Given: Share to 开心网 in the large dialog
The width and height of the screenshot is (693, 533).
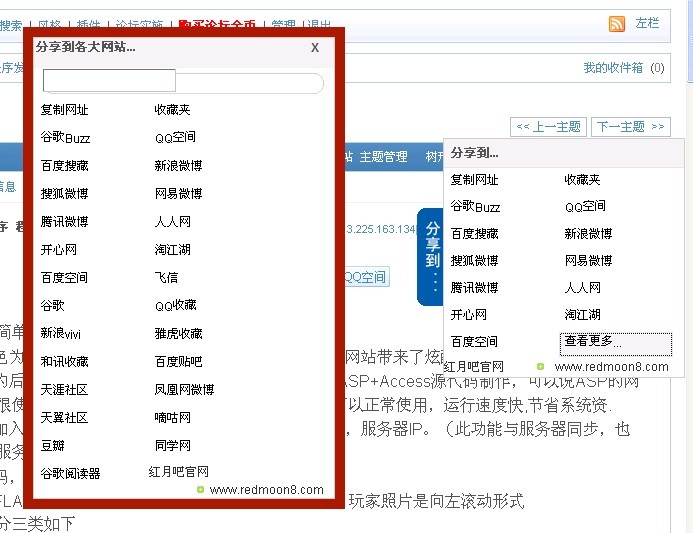Looking at the screenshot, I should (x=58, y=250).
